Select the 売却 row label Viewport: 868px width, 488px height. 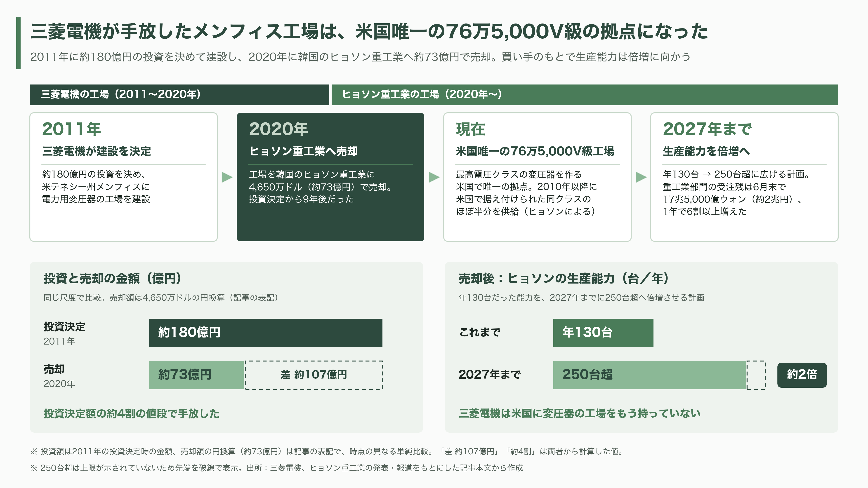[54, 369]
